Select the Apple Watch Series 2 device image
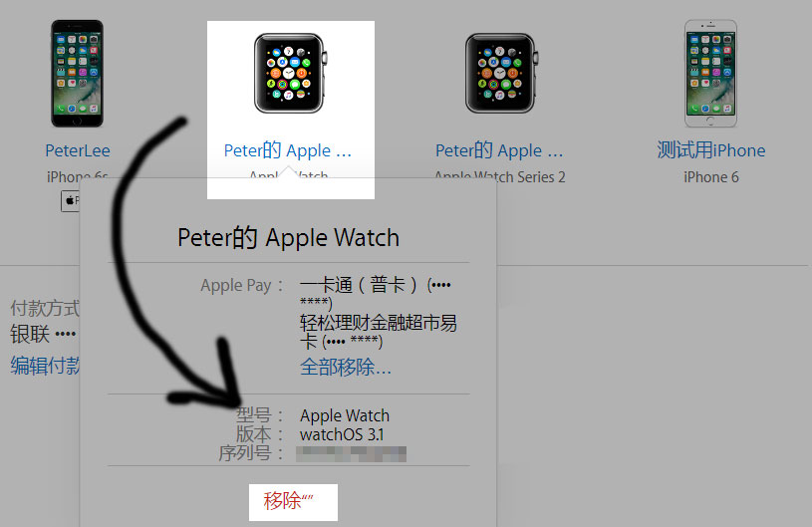 coord(501,73)
